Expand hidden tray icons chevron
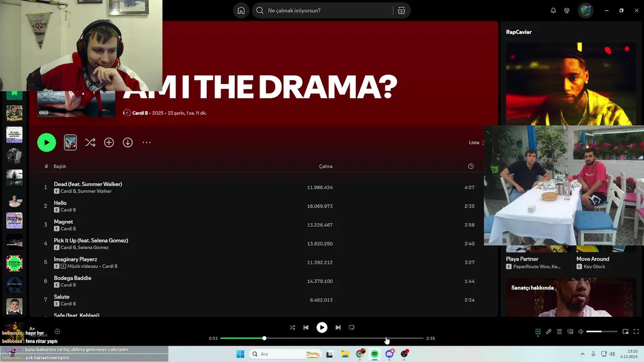The image size is (644, 362). point(583,354)
